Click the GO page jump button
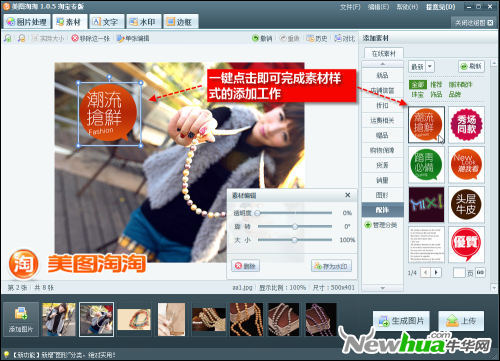The width and height of the screenshot is (500, 361). point(480,273)
